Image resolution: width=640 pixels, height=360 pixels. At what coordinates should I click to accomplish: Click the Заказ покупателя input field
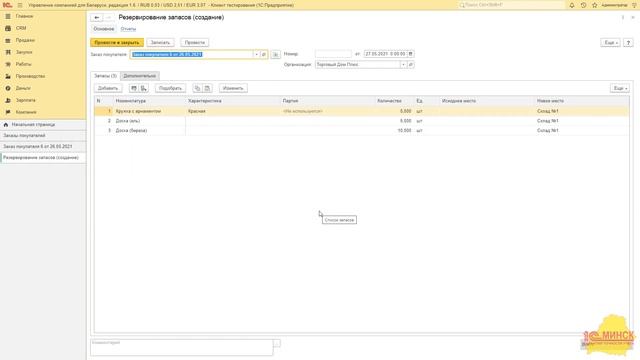pyautogui.click(x=192, y=54)
